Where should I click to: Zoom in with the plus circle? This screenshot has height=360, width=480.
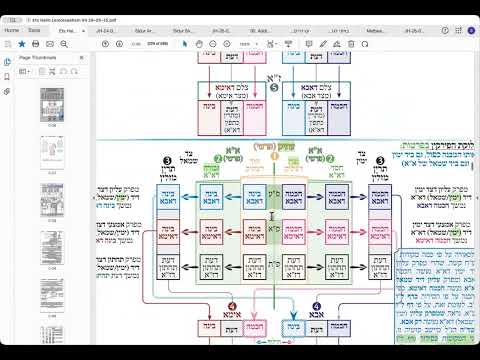[x=227, y=44]
